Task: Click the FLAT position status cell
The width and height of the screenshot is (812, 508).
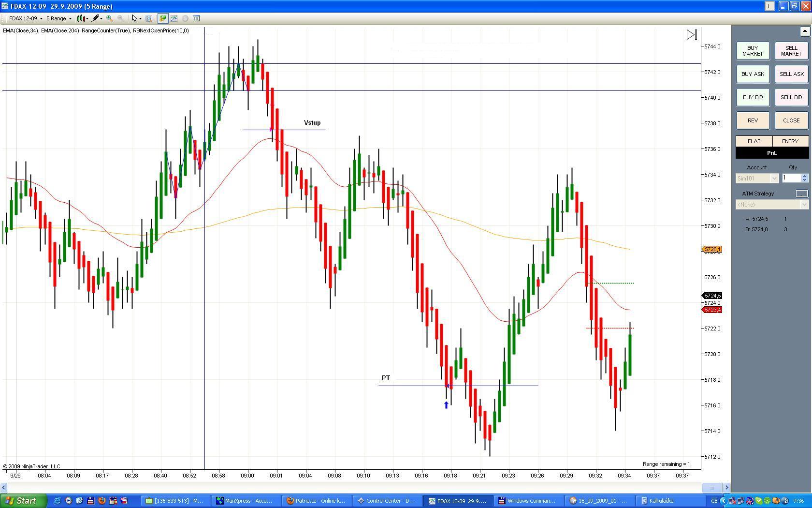Action: pos(754,141)
